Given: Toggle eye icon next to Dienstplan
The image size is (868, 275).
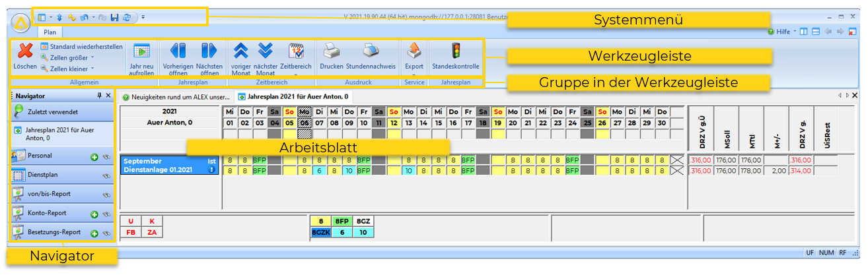Looking at the screenshot, I should click(x=106, y=176).
